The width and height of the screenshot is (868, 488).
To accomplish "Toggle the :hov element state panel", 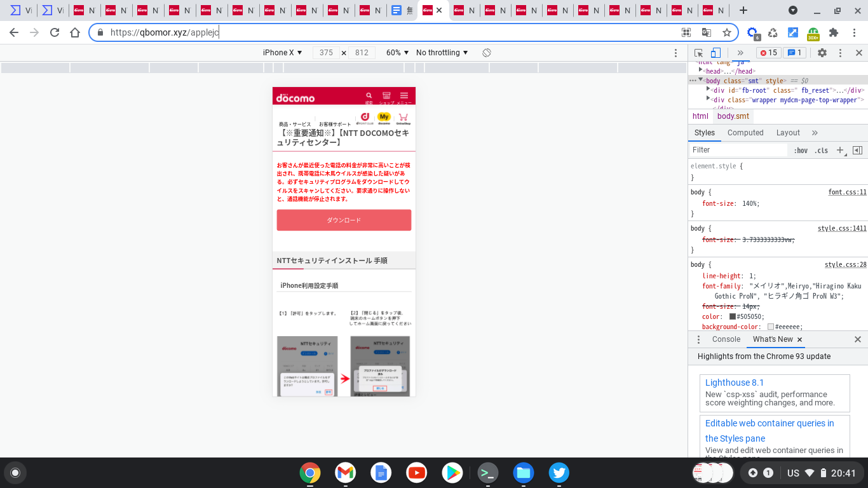I will (801, 151).
